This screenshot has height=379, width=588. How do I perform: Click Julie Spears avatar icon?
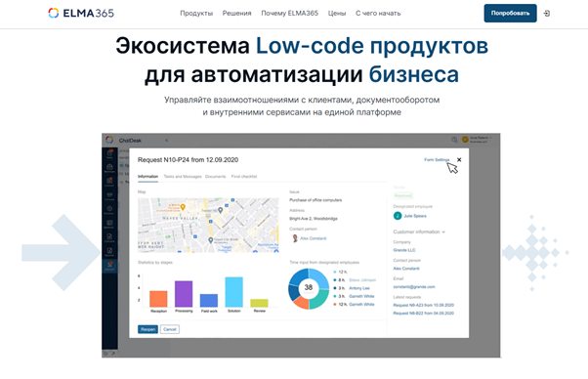398,216
